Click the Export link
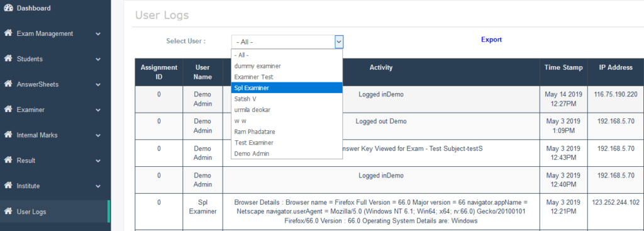The height and width of the screenshot is (231, 644). coord(491,40)
